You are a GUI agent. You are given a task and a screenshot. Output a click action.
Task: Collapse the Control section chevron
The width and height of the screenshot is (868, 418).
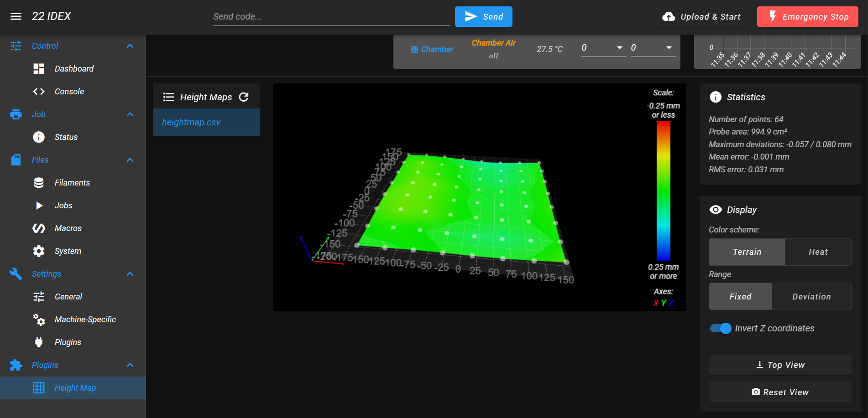(130, 46)
